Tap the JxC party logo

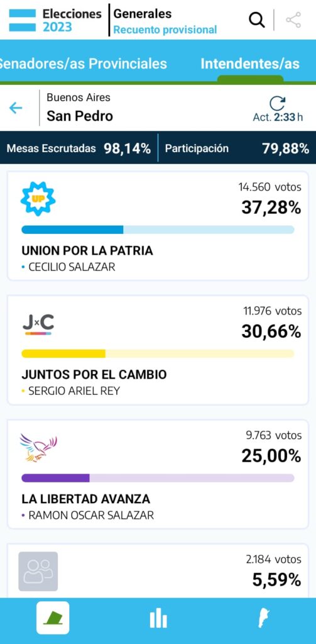(x=38, y=325)
